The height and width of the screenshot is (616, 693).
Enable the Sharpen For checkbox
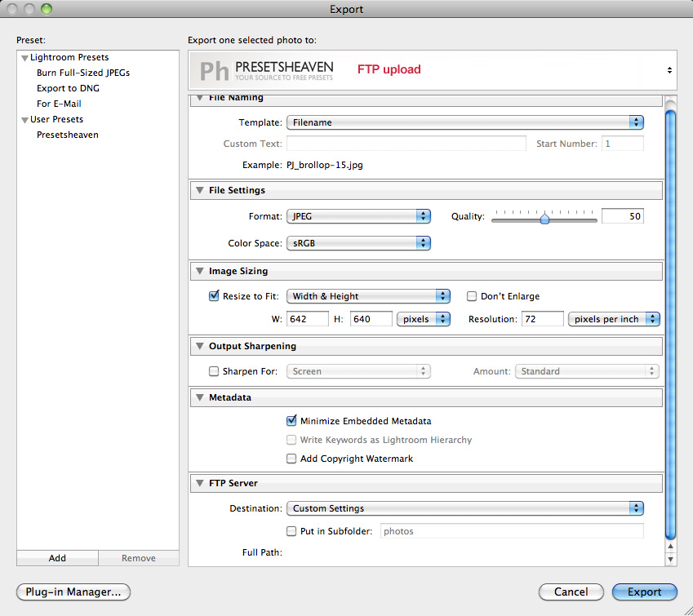click(x=214, y=371)
